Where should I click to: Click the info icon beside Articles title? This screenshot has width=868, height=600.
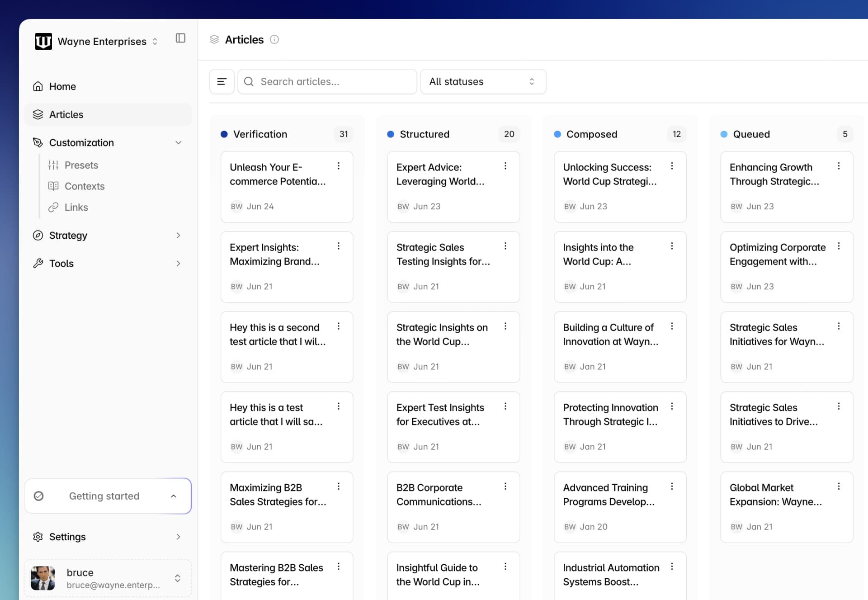coord(274,39)
